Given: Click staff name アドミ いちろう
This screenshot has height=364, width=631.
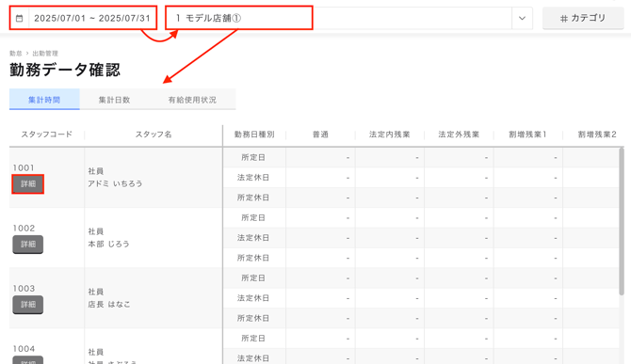Looking at the screenshot, I should (x=115, y=183).
